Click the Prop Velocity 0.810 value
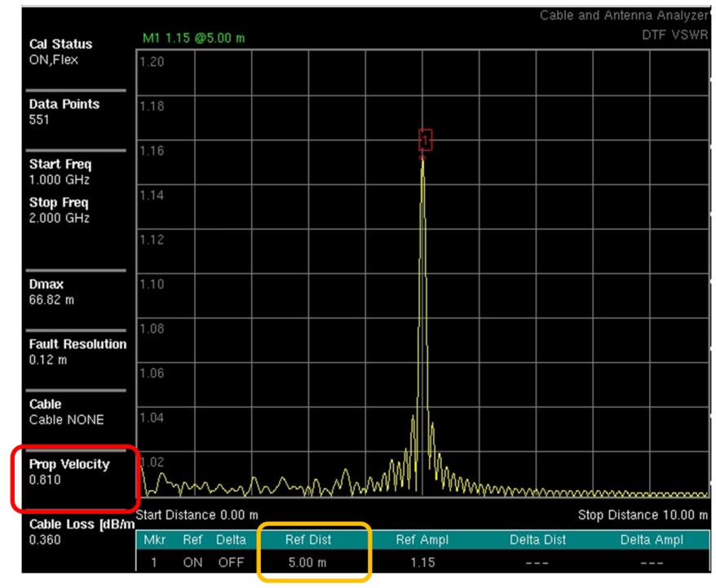Viewport: 716px width, 588px height. point(45,480)
